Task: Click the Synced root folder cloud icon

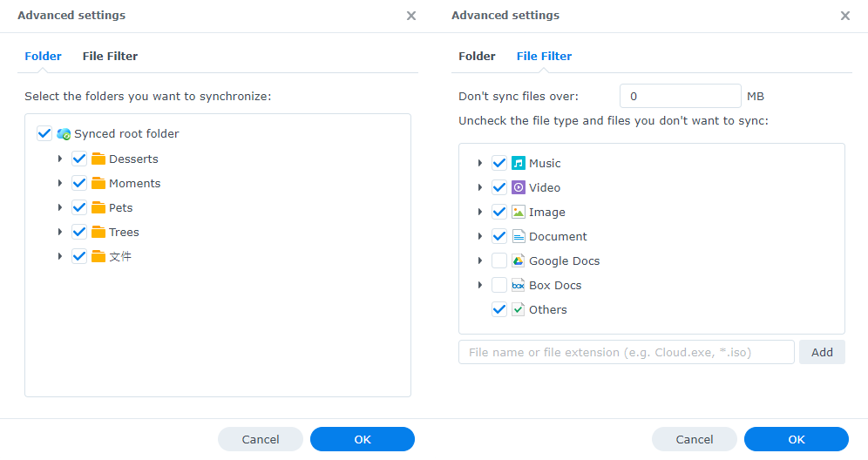Action: pyautogui.click(x=64, y=134)
